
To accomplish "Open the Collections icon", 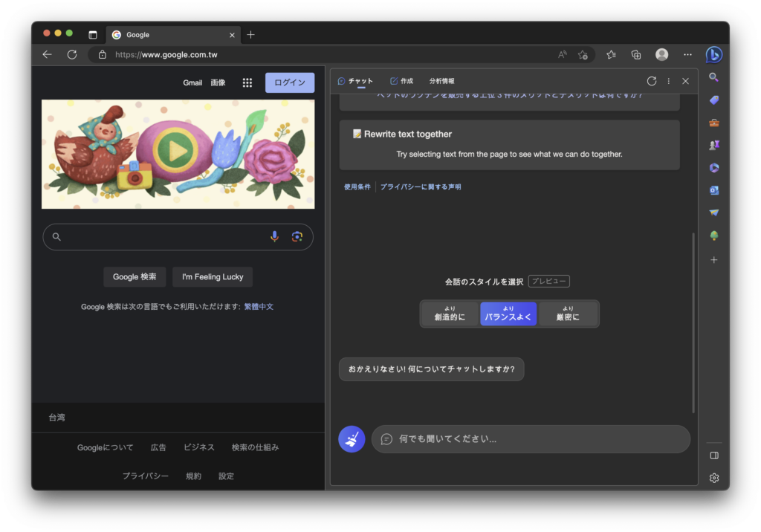I will pos(636,54).
